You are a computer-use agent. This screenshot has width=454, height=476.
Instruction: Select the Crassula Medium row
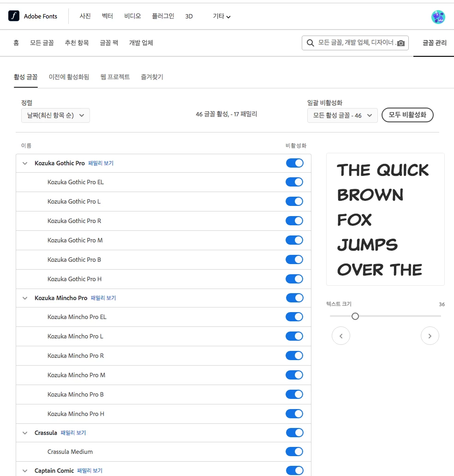pyautogui.click(x=163, y=452)
